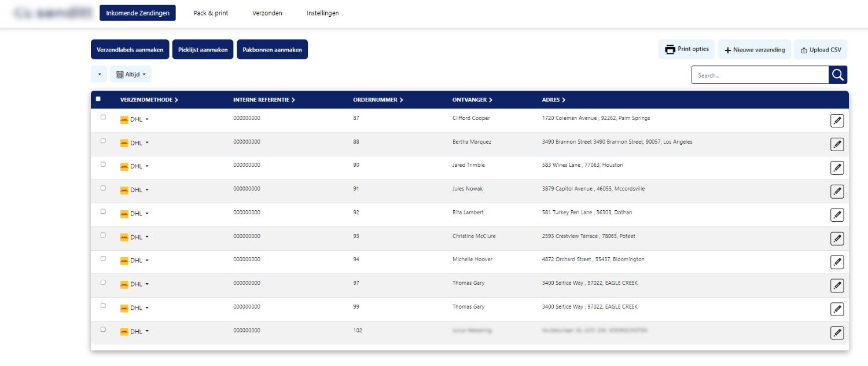Click pencil edit icon for order 90
This screenshot has width=868, height=366.
[837, 168]
